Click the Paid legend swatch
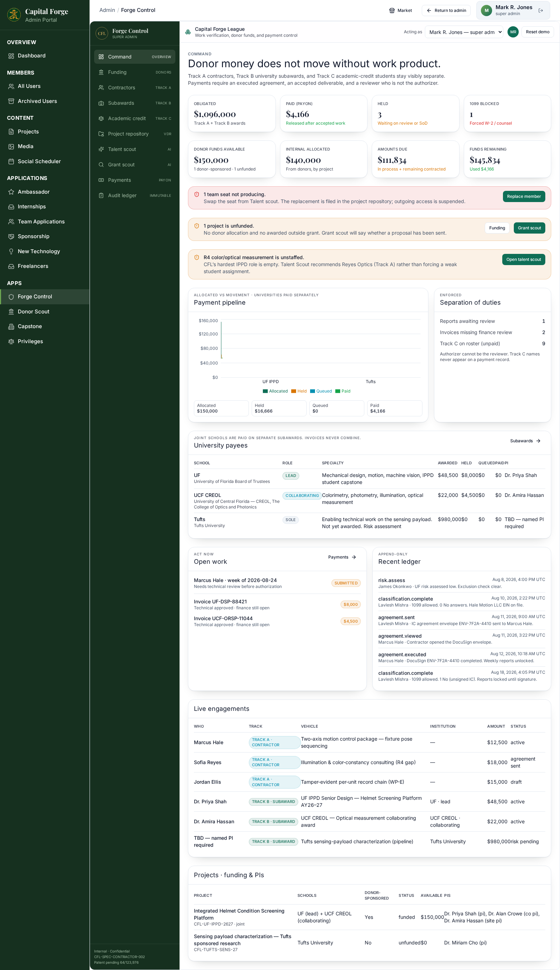This screenshot has height=970, width=560. [x=338, y=391]
